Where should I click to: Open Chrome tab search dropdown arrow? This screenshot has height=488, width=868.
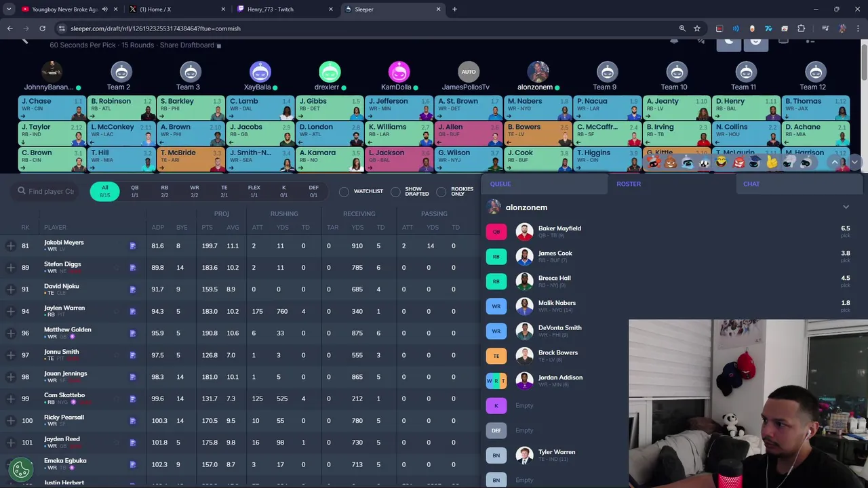point(9,9)
